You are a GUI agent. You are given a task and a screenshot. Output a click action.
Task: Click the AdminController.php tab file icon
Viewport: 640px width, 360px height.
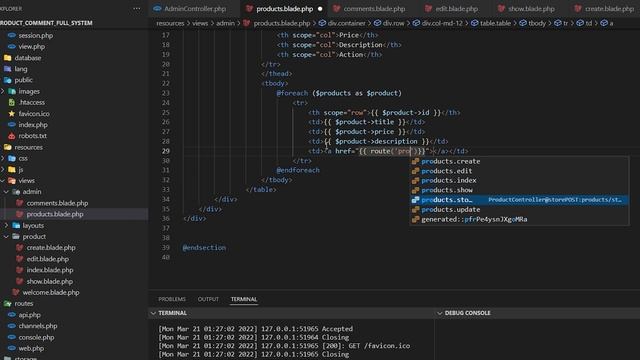tap(157, 9)
